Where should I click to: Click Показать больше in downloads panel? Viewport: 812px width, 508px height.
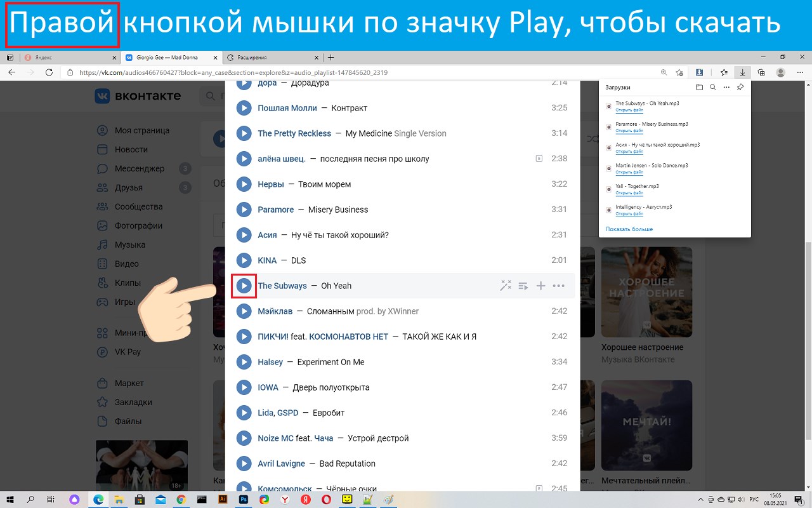[629, 229]
